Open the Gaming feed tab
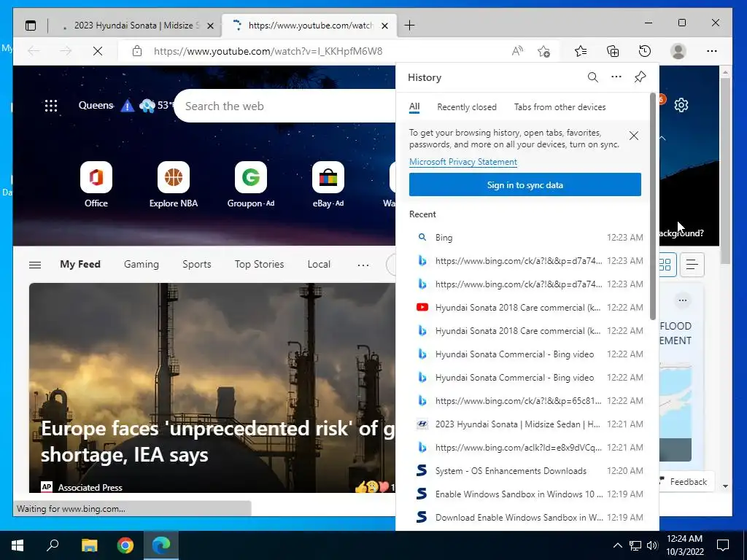 tap(142, 264)
